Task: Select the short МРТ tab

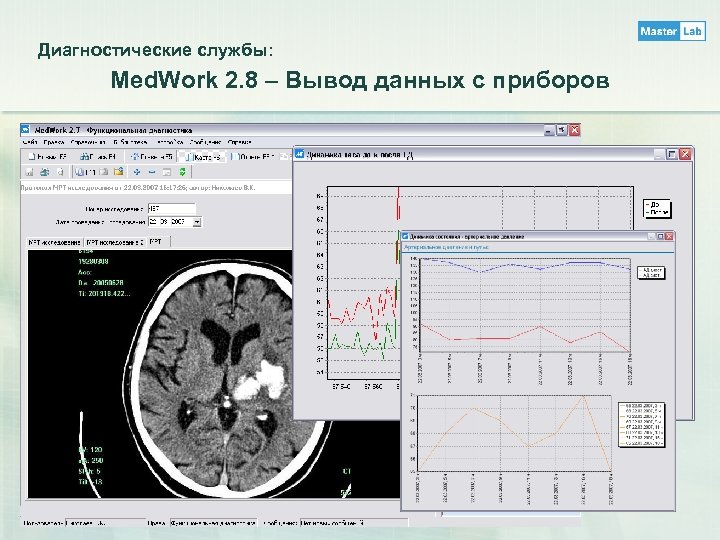Action: tap(158, 242)
